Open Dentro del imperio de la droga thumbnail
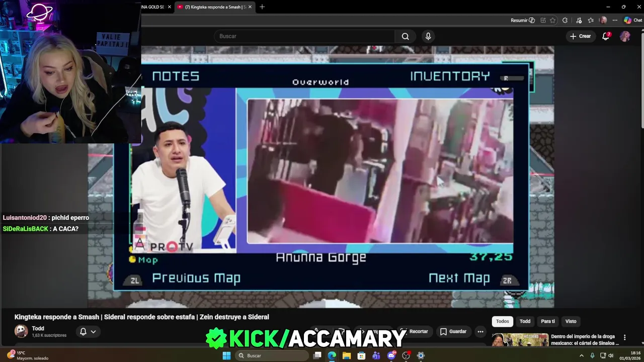 click(x=520, y=340)
